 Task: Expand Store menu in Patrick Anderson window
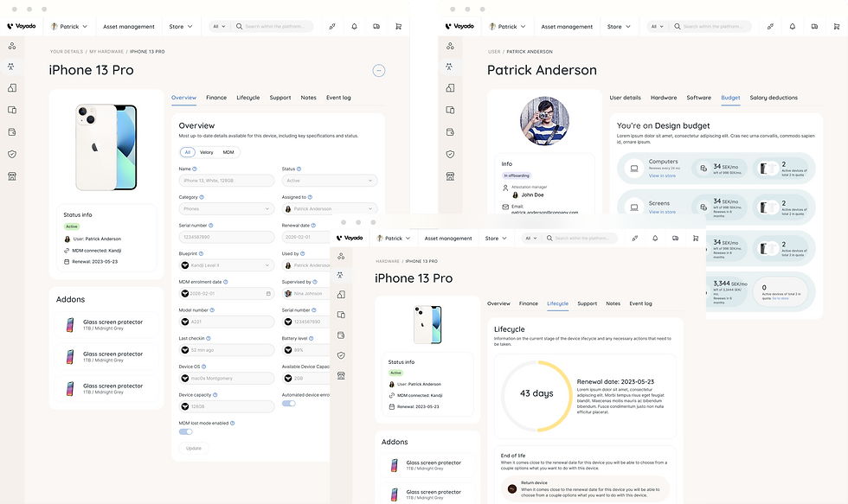tap(619, 26)
